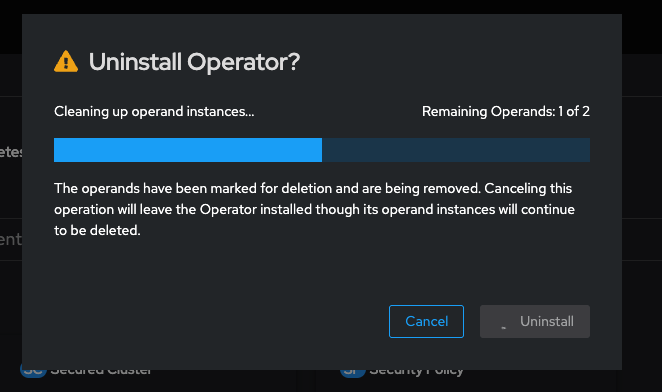Screen dimensions: 662x392
Task: Click the "Remaining Operands: 1 of 2" counter
Action: 506,112
